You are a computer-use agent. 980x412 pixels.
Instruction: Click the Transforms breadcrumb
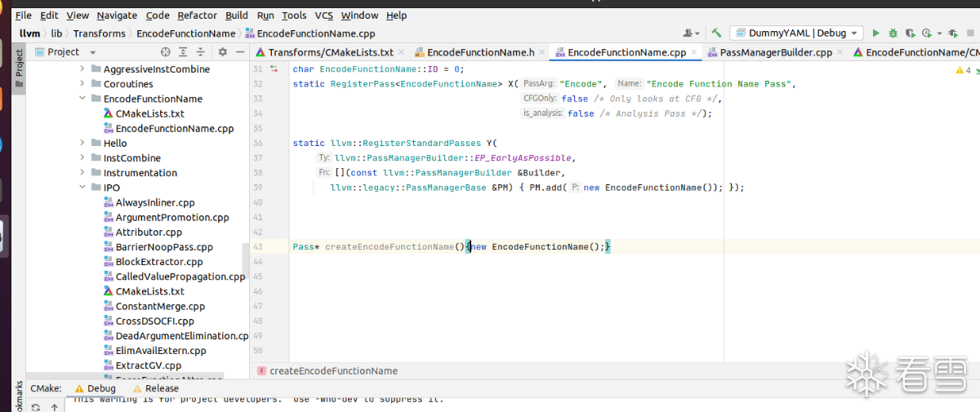(x=100, y=33)
